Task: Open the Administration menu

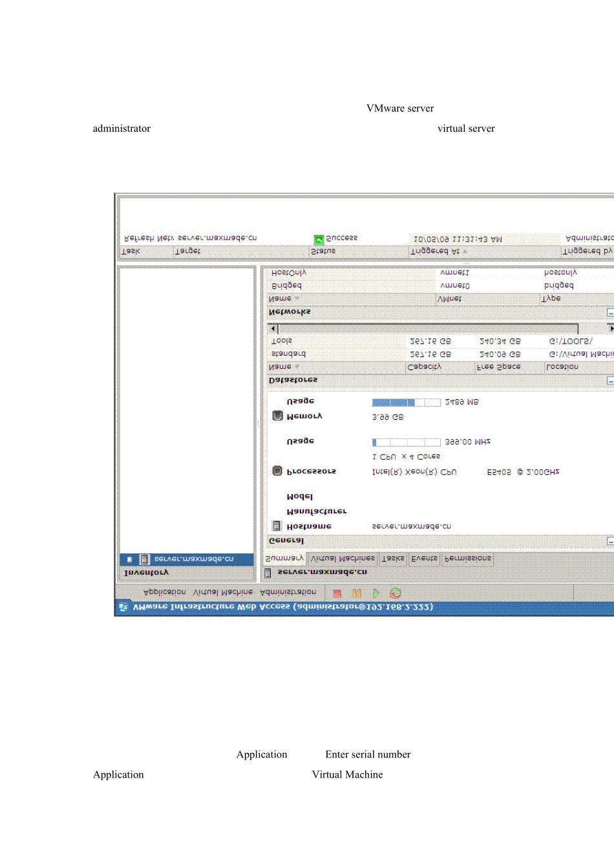Action: (288, 592)
